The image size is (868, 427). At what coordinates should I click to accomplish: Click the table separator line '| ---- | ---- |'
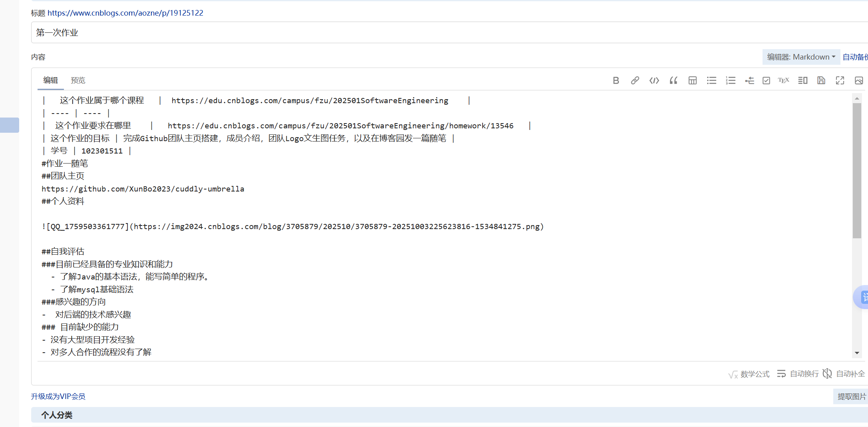(76, 113)
